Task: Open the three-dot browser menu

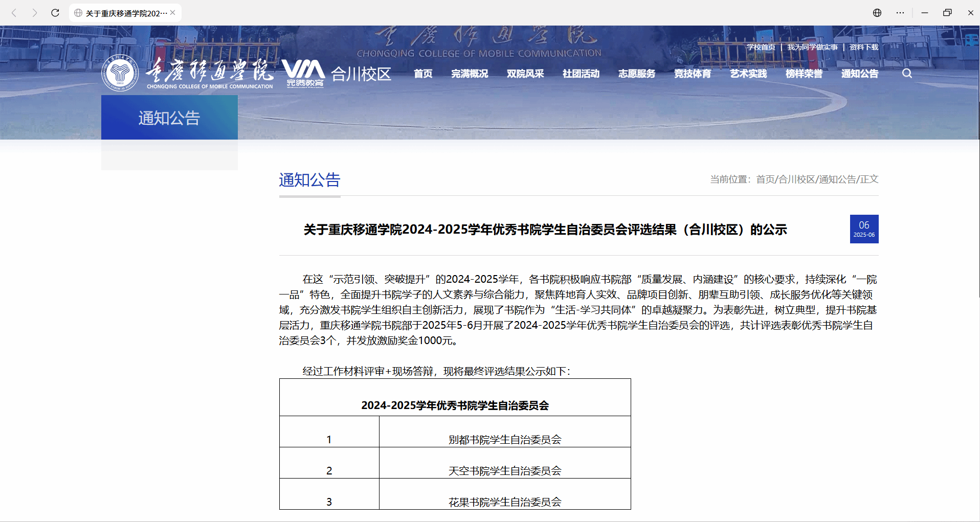Action: [900, 13]
